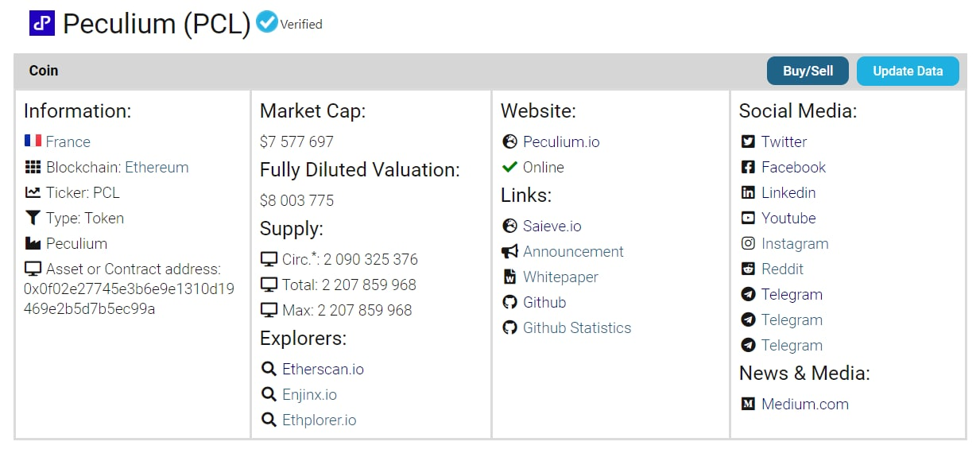The image size is (980, 457).
Task: Open the Enjinx.io explorer link
Action: click(309, 394)
